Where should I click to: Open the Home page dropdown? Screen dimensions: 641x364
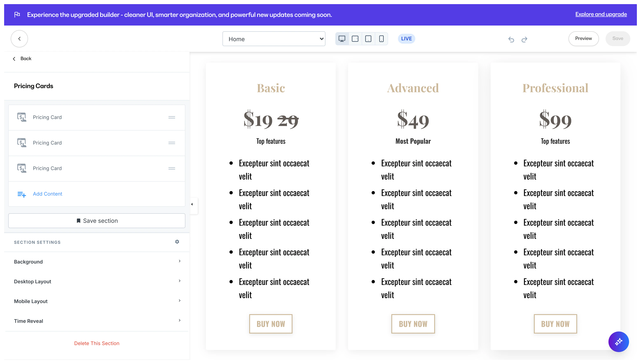point(274,39)
